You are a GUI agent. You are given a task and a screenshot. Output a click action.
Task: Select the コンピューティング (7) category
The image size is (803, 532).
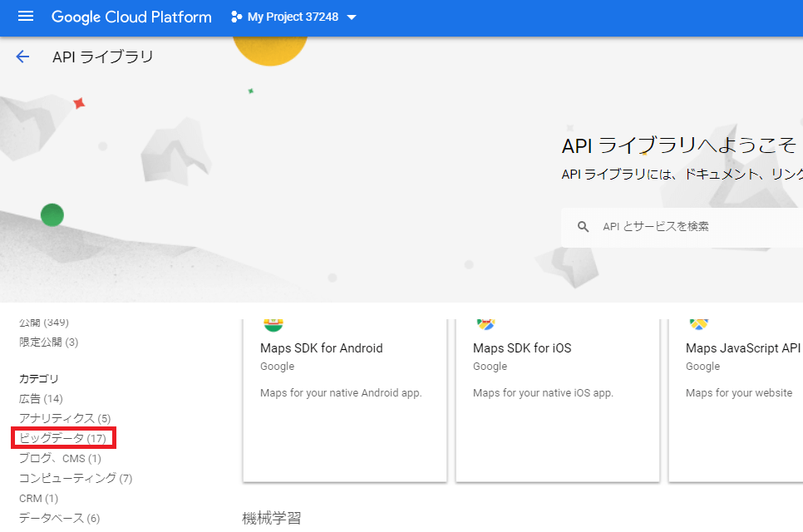click(76, 478)
